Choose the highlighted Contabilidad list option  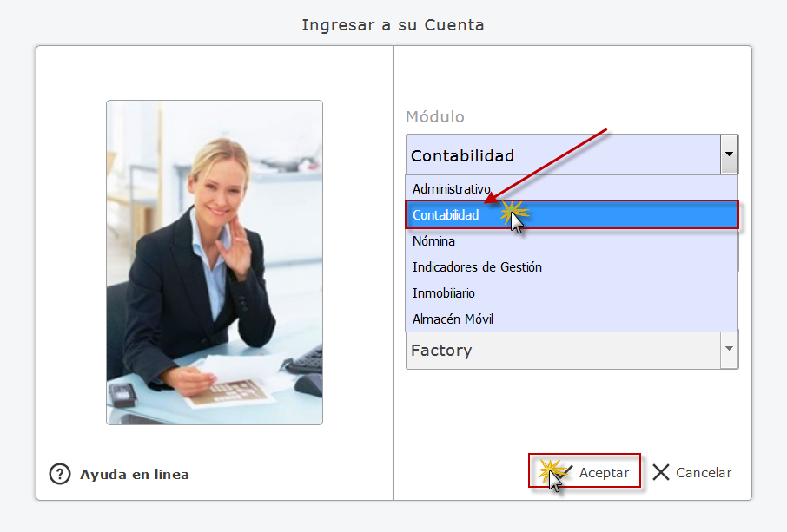tap(572, 214)
